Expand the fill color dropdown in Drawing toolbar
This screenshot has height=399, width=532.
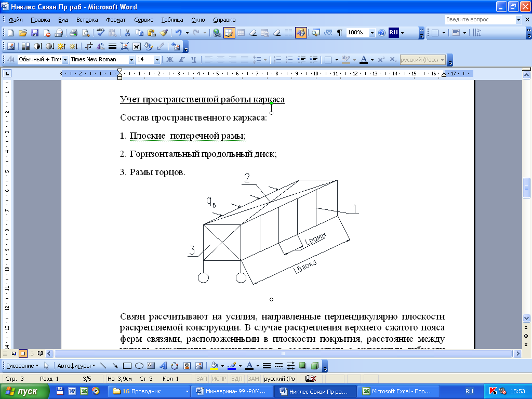[x=222, y=366]
